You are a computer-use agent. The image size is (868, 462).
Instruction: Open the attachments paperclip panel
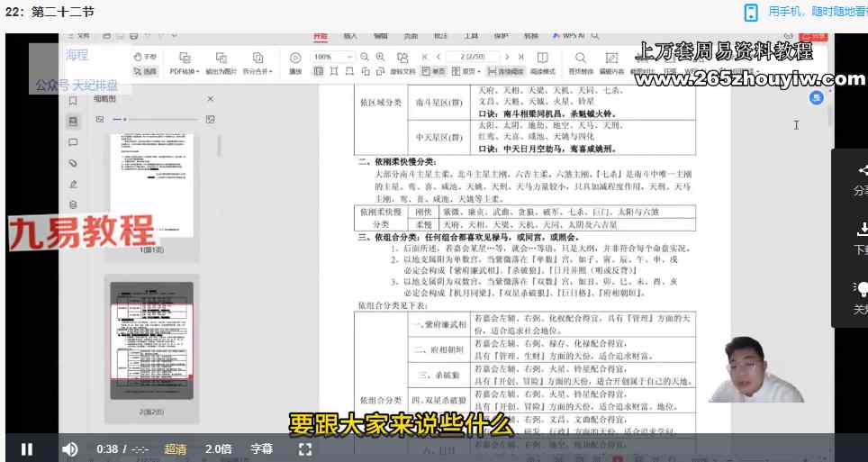[73, 163]
